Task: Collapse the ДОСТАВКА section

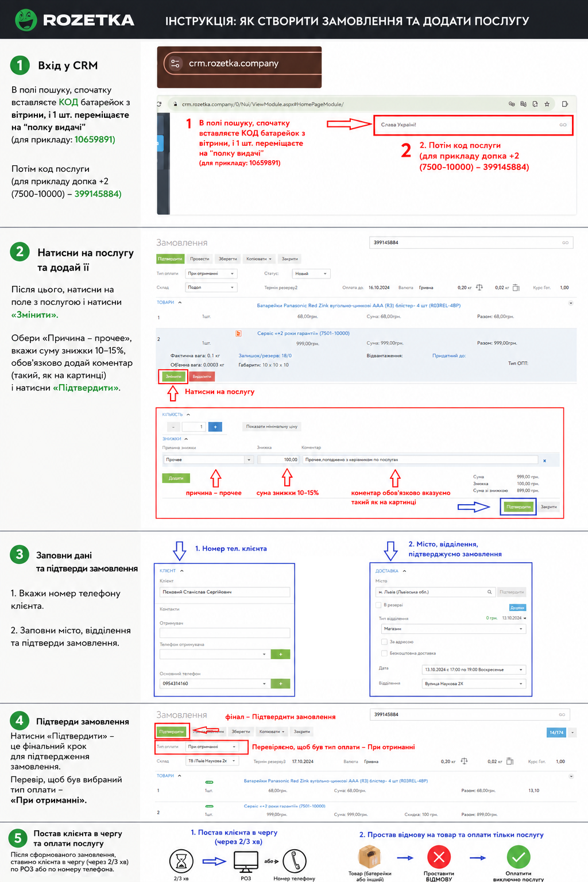Action: point(404,571)
